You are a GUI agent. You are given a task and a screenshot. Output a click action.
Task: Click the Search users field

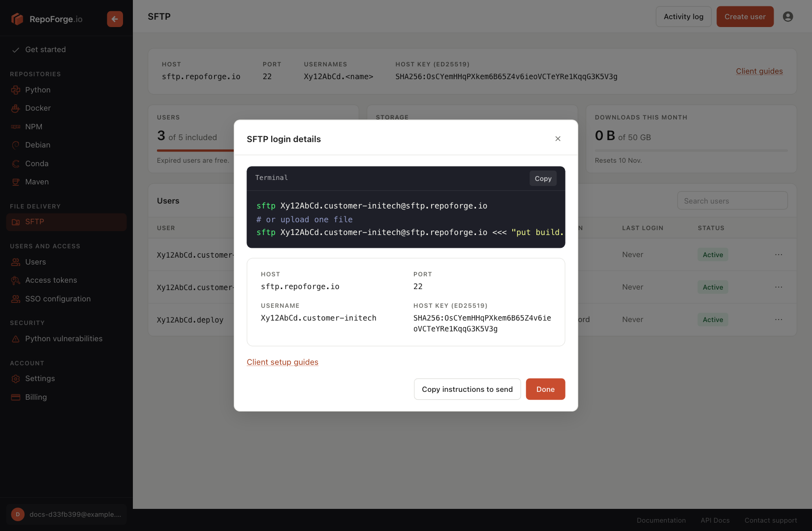click(732, 201)
